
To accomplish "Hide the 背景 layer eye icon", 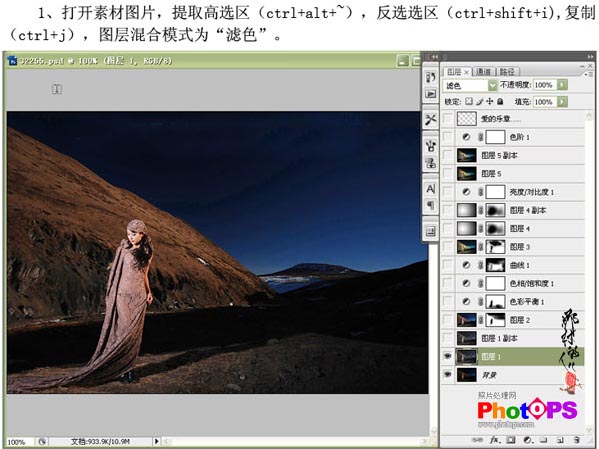I will coord(448,374).
